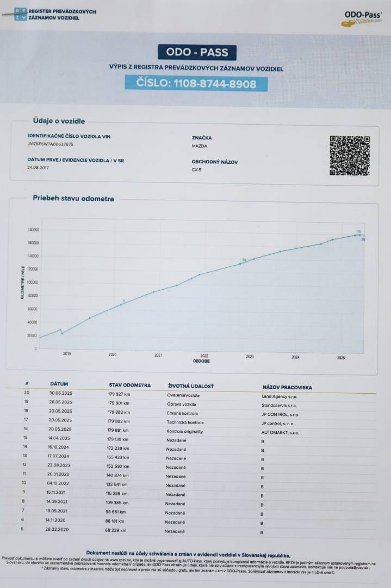Select first registration date 24.08.2017

38,168
